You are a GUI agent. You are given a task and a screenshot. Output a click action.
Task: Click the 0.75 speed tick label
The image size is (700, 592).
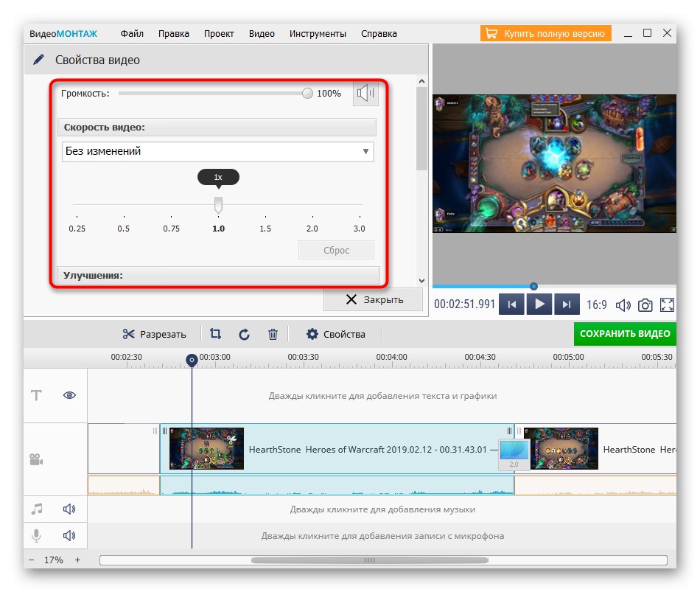[x=172, y=229]
